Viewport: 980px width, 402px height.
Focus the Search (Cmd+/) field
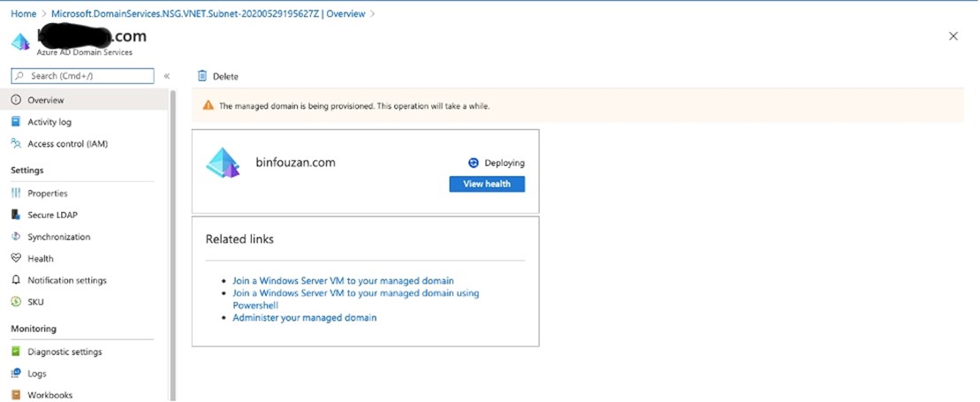click(x=82, y=76)
